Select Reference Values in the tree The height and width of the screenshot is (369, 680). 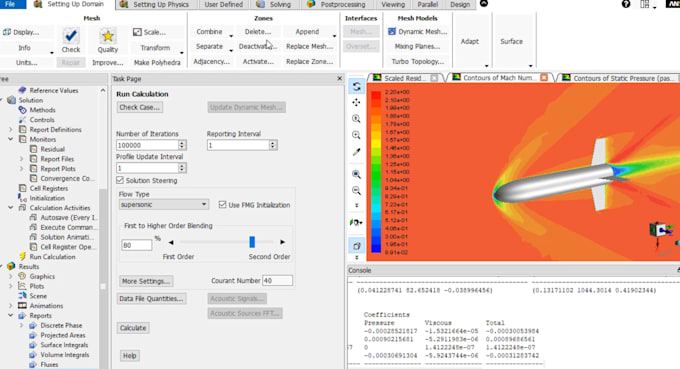pyautogui.click(x=54, y=90)
